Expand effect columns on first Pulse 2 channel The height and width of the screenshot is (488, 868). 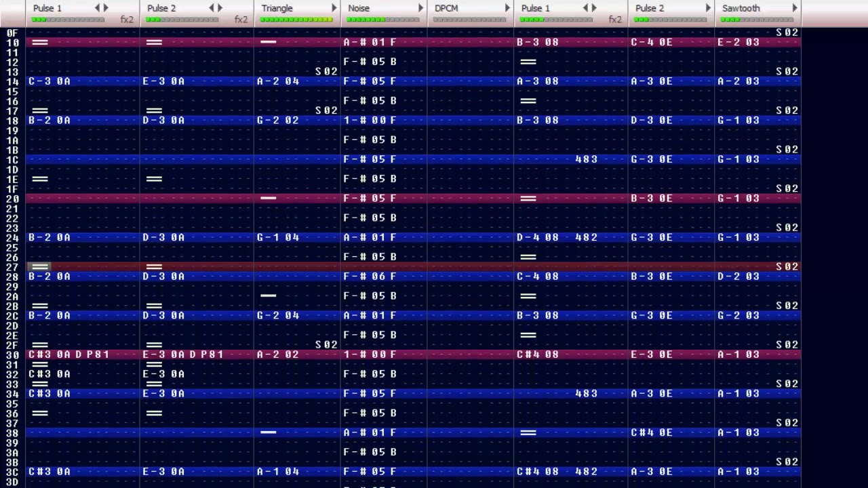[x=219, y=8]
